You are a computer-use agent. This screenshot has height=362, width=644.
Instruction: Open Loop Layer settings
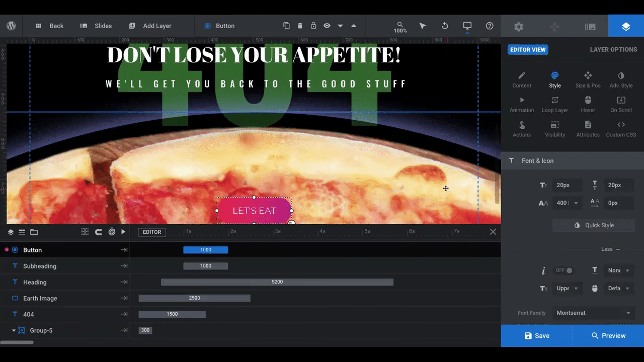pos(555,105)
